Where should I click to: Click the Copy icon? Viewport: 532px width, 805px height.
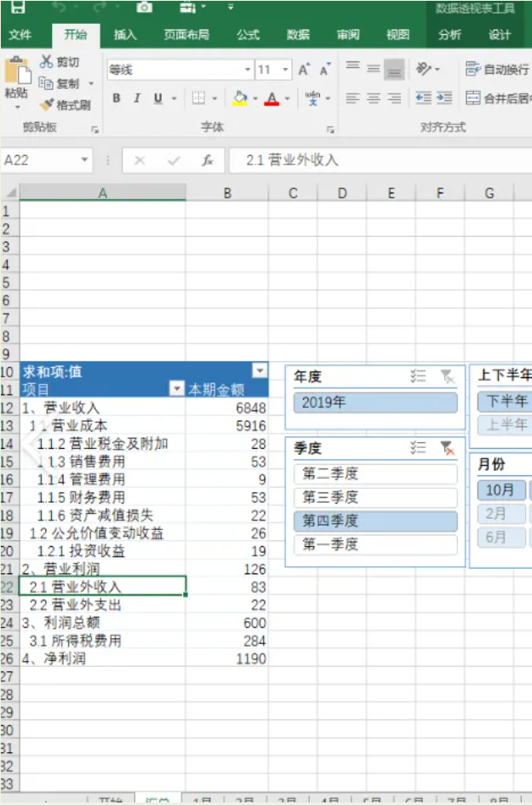click(46, 83)
